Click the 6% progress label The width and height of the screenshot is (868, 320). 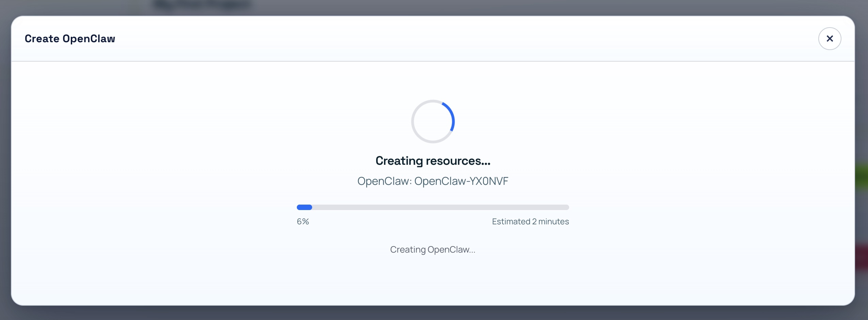(x=303, y=222)
